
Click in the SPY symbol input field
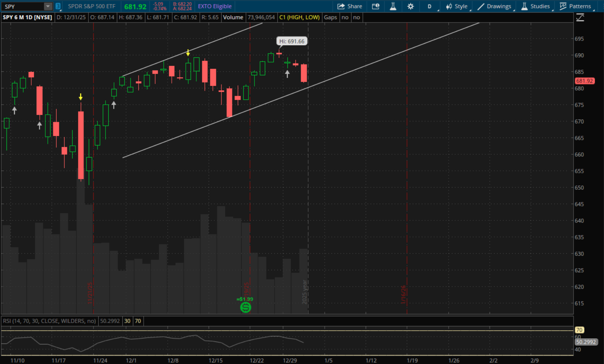click(x=22, y=6)
